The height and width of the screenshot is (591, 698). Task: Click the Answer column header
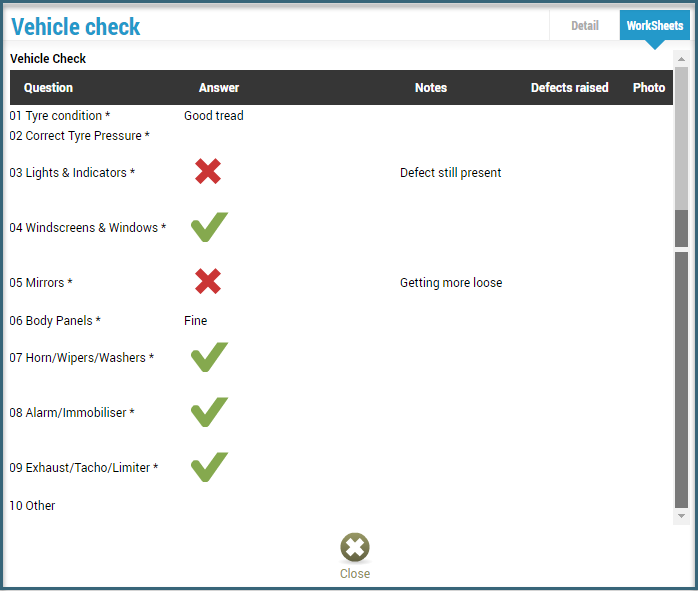[x=219, y=88]
